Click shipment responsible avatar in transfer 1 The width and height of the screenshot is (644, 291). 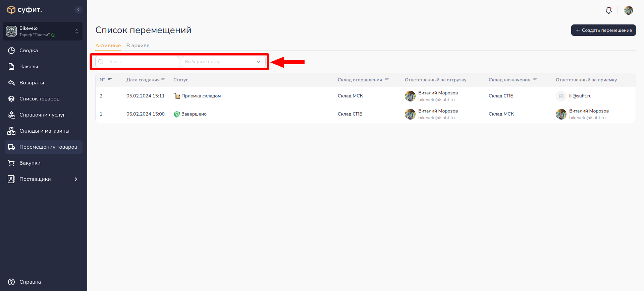pos(410,114)
